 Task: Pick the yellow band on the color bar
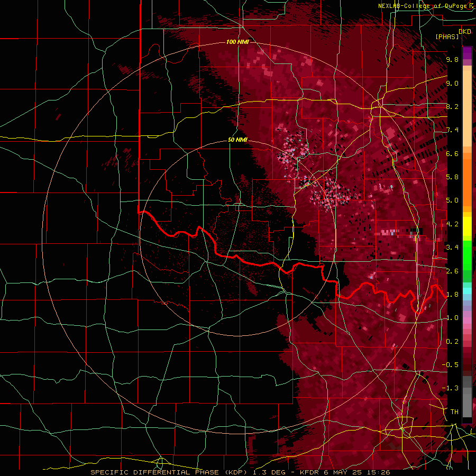pos(467,226)
